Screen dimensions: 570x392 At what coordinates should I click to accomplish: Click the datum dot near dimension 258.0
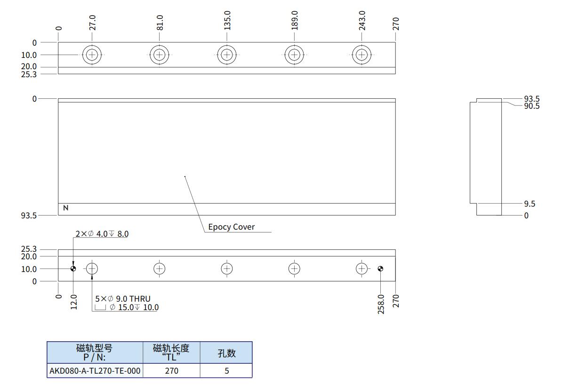pos(380,268)
